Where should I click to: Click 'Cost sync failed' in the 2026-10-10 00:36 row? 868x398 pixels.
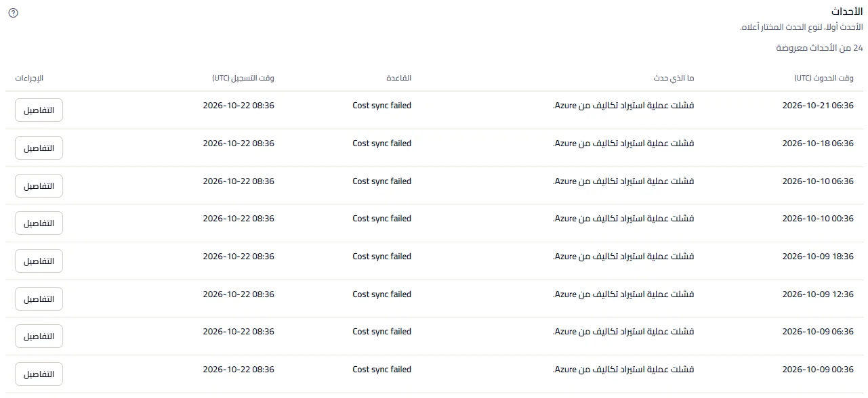pos(382,219)
